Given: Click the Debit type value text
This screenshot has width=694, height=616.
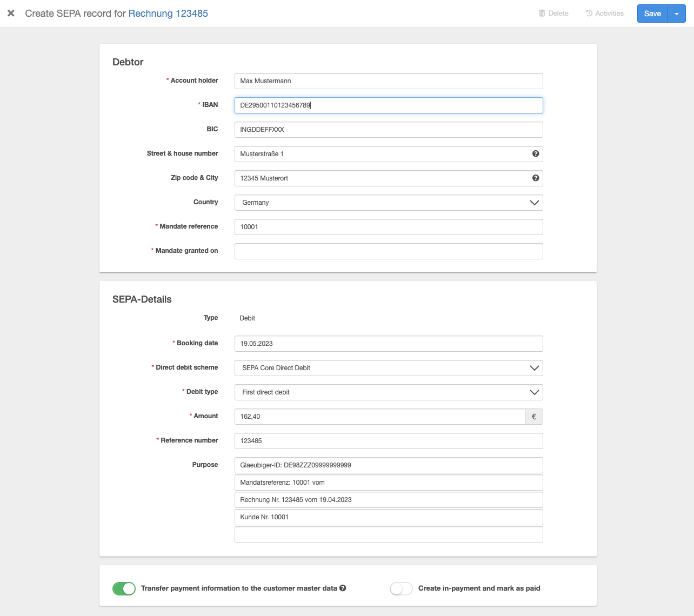Looking at the screenshot, I should click(266, 392).
